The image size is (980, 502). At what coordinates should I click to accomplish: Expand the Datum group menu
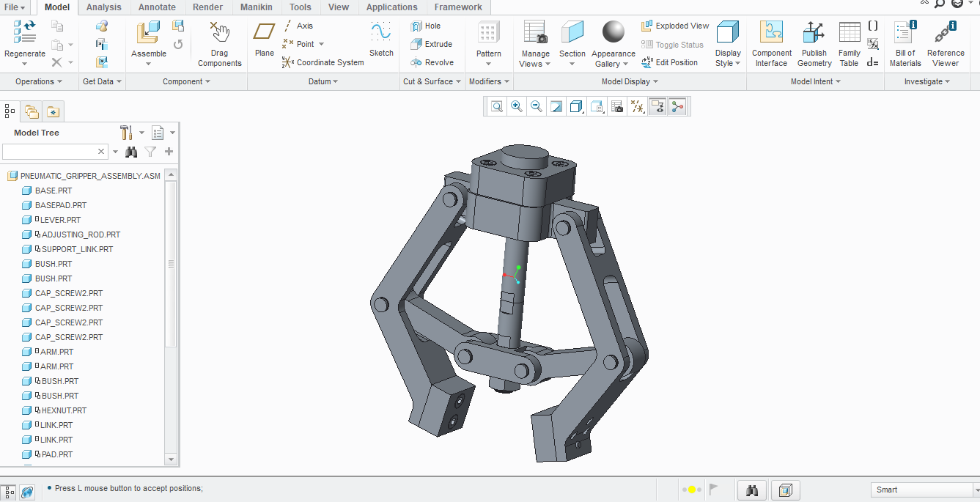323,81
